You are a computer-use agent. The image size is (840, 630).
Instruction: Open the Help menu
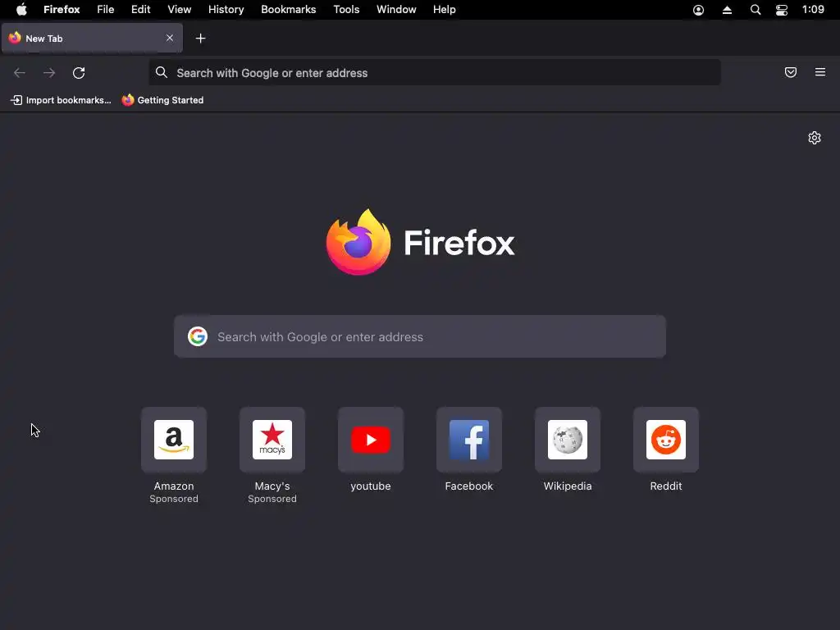(x=444, y=10)
